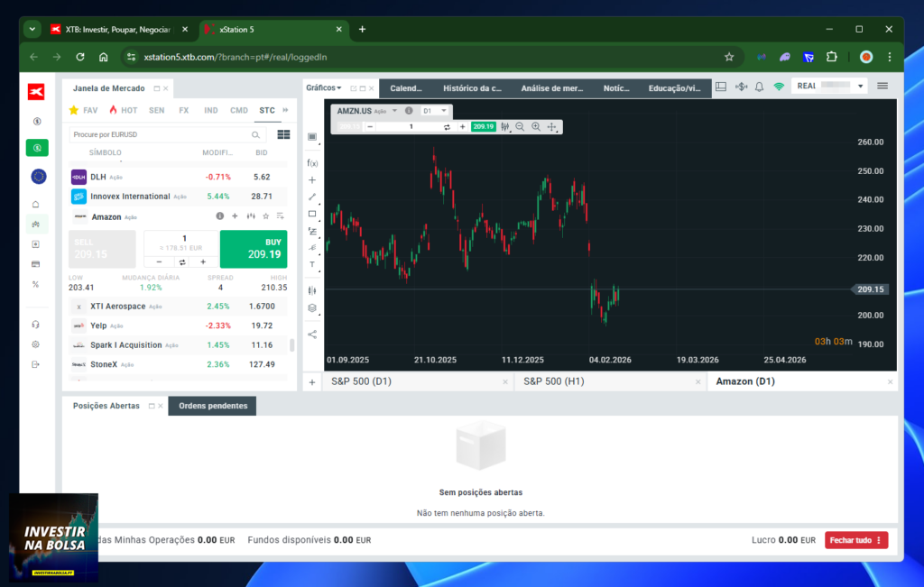Screen dimensions: 924x587
Task: Toggle volume unit swap in chart header
Action: [x=447, y=126]
